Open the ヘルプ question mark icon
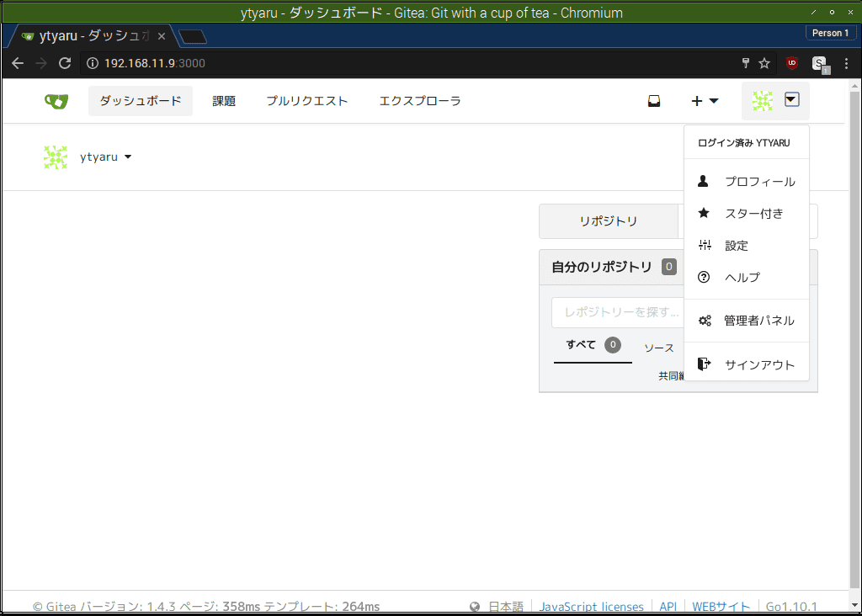The height and width of the screenshot is (616, 862). pyautogui.click(x=703, y=277)
